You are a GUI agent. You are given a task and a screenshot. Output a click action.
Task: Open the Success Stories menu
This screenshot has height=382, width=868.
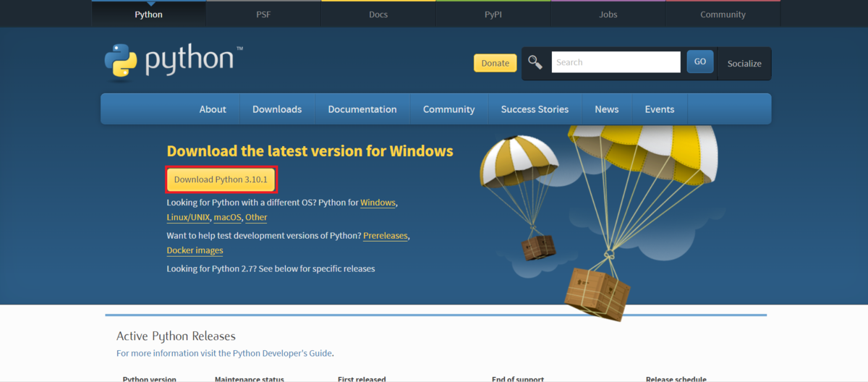coord(535,109)
